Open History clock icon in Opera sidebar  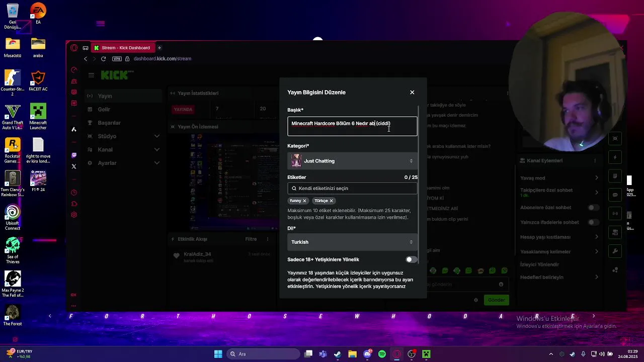pyautogui.click(x=74, y=193)
